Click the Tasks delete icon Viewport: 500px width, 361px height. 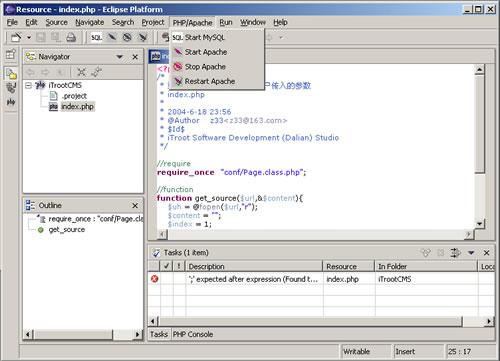point(441,253)
